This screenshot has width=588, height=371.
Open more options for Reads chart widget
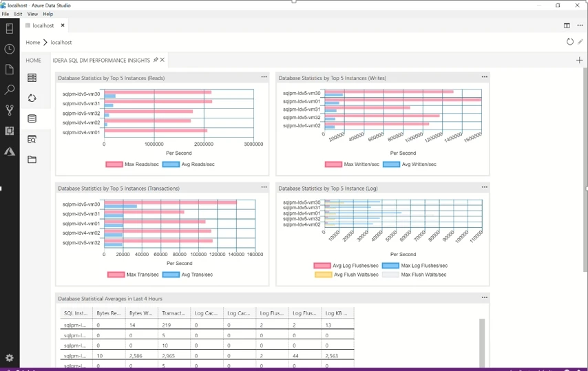click(x=264, y=77)
